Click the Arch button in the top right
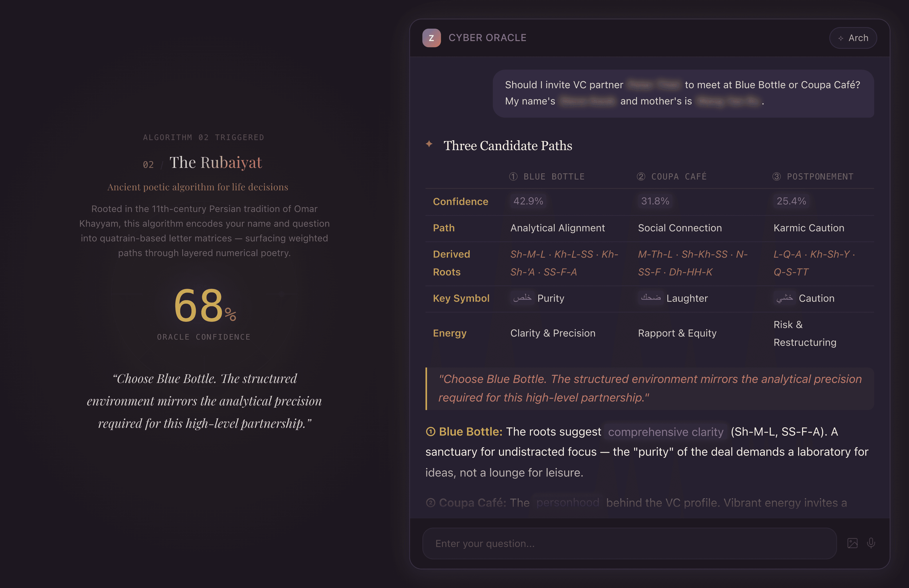The height and width of the screenshot is (588, 909). pyautogui.click(x=853, y=38)
